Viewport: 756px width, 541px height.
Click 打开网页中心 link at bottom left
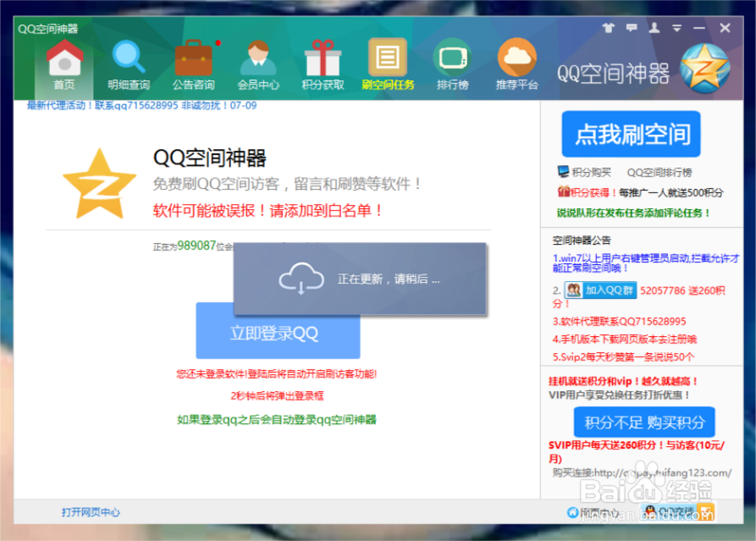[x=91, y=512]
